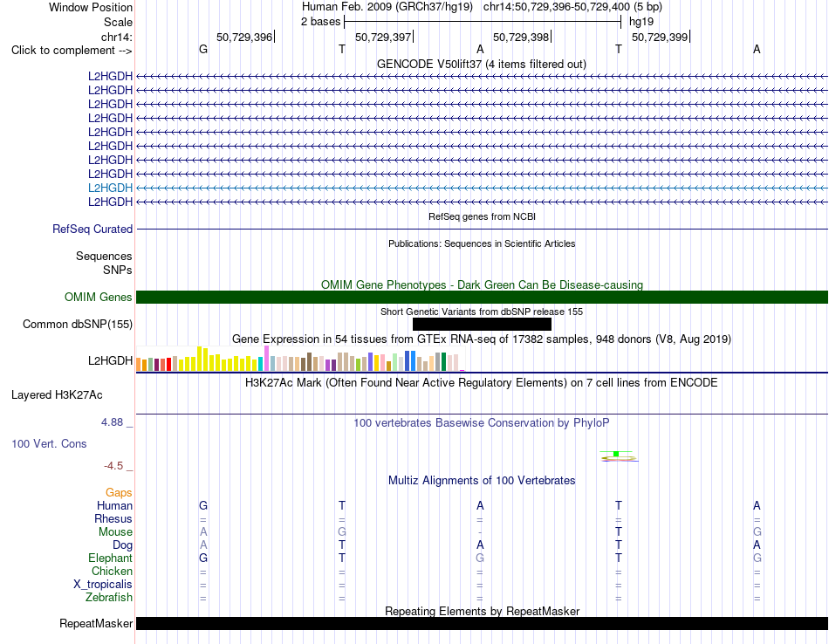Click the 'chr14:' ruler label
Viewport: 829px width, 644px height.
coord(117,37)
